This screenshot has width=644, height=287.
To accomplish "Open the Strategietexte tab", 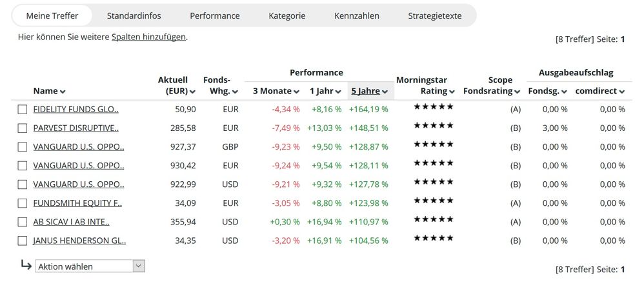I will click(x=435, y=15).
